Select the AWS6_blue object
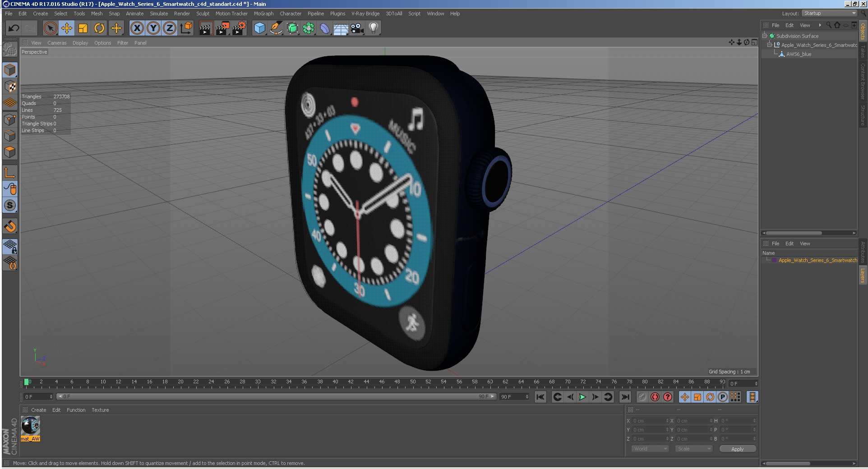This screenshot has width=868, height=469. click(799, 54)
